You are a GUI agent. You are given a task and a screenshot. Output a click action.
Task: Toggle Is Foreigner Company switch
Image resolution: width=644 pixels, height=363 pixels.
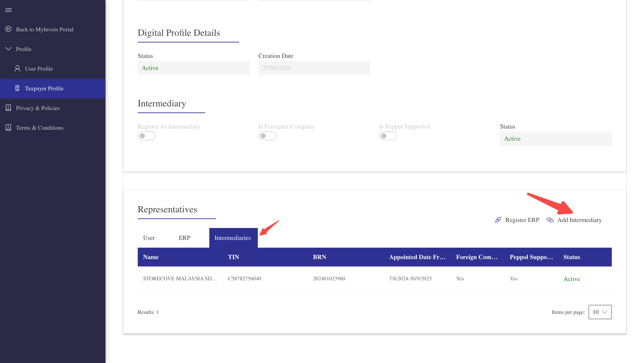point(267,136)
